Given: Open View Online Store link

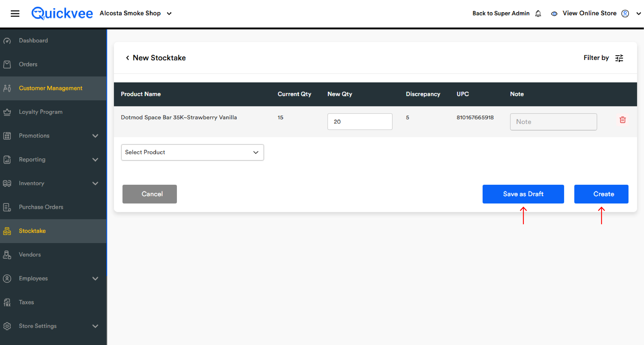Looking at the screenshot, I should click(589, 13).
